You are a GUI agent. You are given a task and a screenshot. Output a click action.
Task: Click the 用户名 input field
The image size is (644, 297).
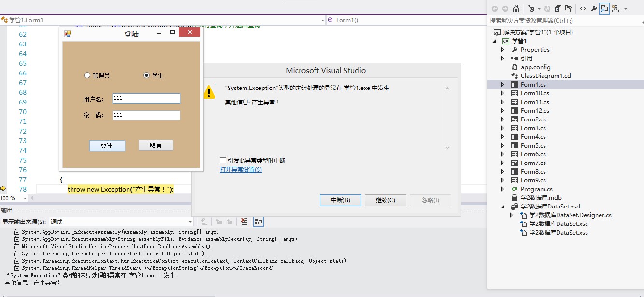pyautogui.click(x=146, y=98)
